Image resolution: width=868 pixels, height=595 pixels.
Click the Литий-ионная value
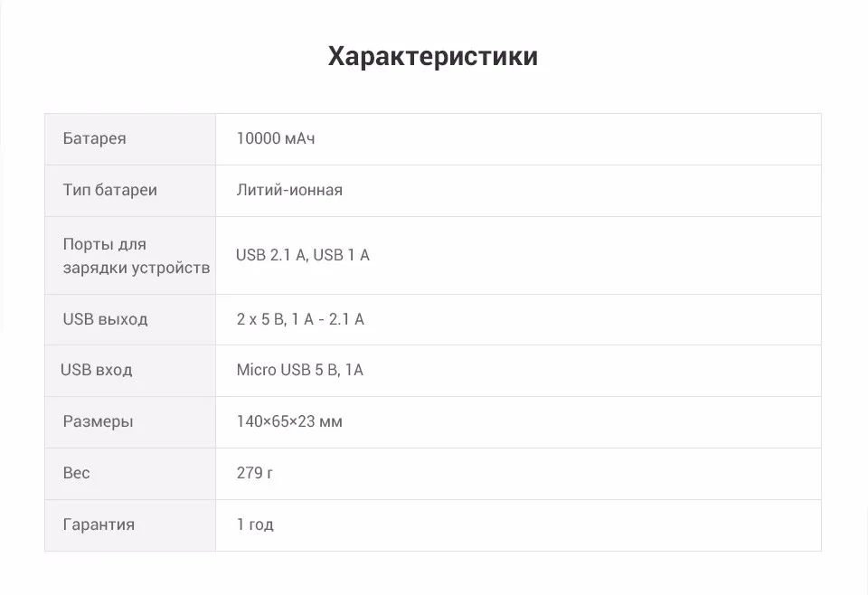coord(289,190)
